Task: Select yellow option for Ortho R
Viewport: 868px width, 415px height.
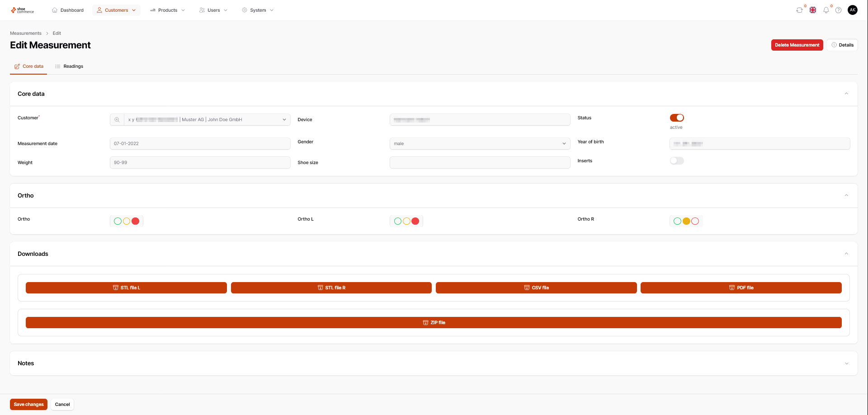Action: (686, 221)
